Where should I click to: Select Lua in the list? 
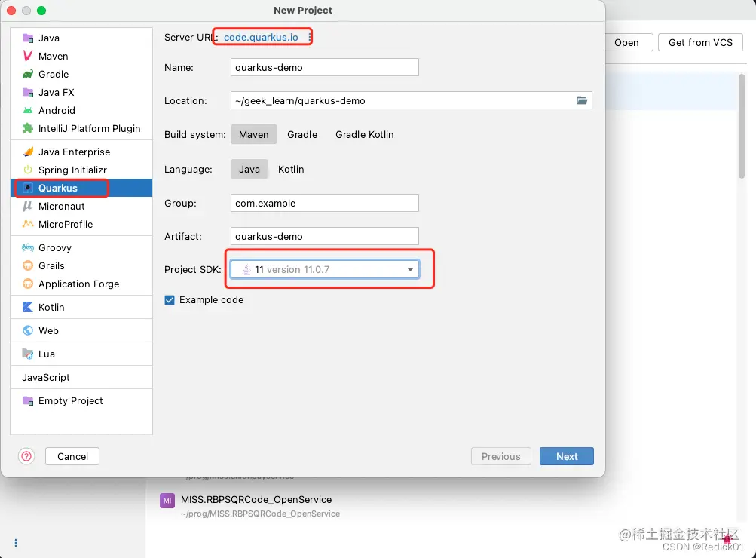pos(81,354)
